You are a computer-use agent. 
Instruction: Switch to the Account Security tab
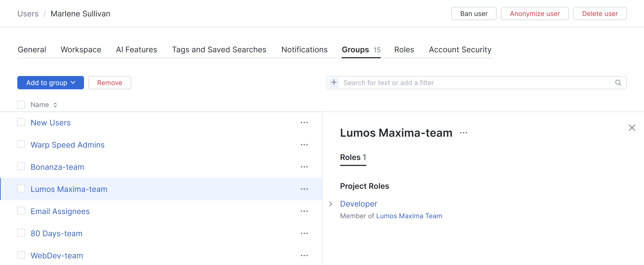(460, 49)
